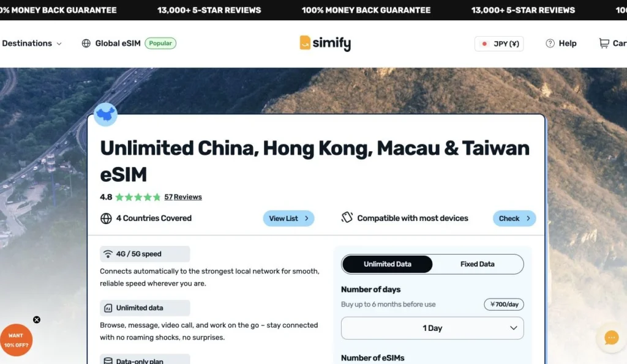Click '4 Countries Covered' text
Image resolution: width=627 pixels, height=364 pixels.
pyautogui.click(x=154, y=218)
